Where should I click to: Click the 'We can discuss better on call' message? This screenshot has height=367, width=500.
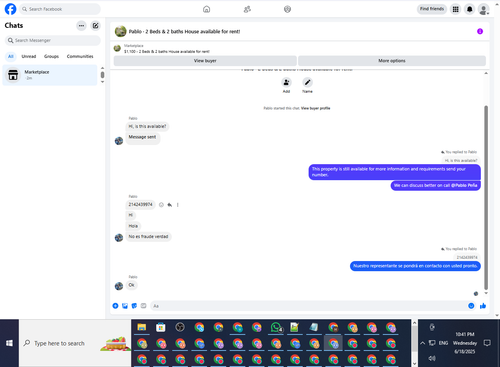coord(435,185)
